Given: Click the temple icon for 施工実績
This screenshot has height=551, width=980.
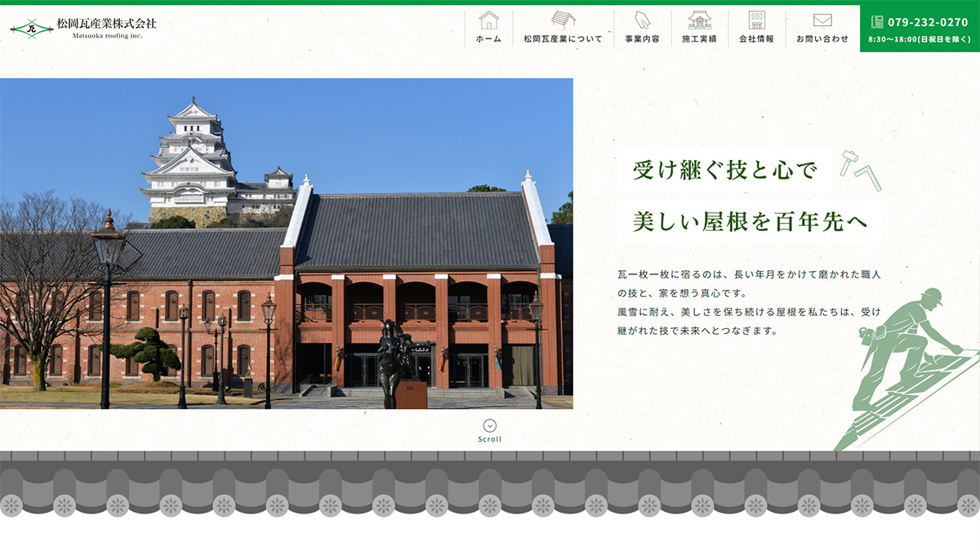Looking at the screenshot, I should pos(699,20).
